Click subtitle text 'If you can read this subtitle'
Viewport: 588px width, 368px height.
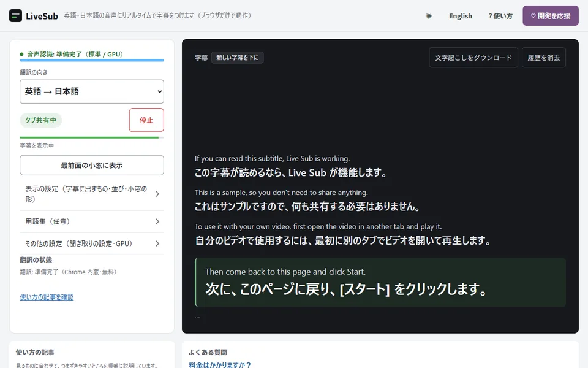coord(272,158)
